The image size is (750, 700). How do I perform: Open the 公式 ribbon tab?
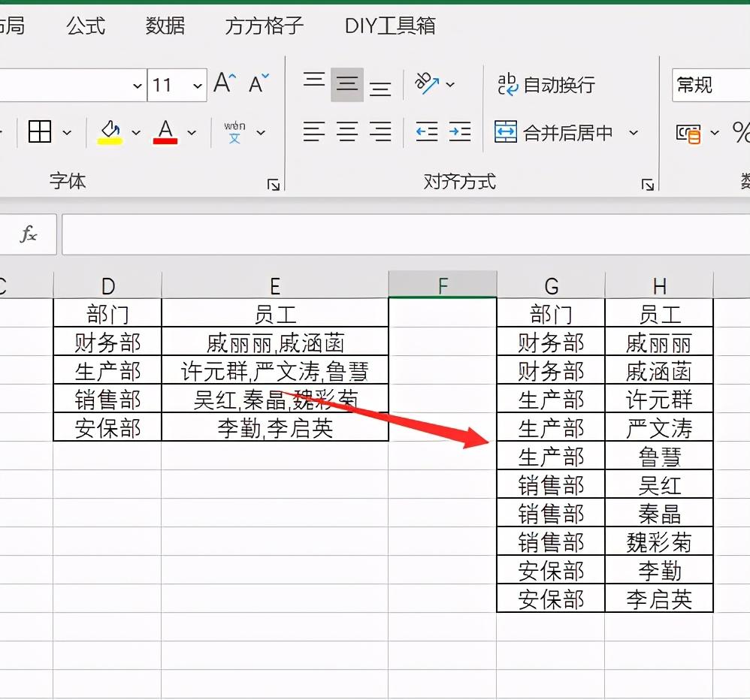(x=86, y=26)
